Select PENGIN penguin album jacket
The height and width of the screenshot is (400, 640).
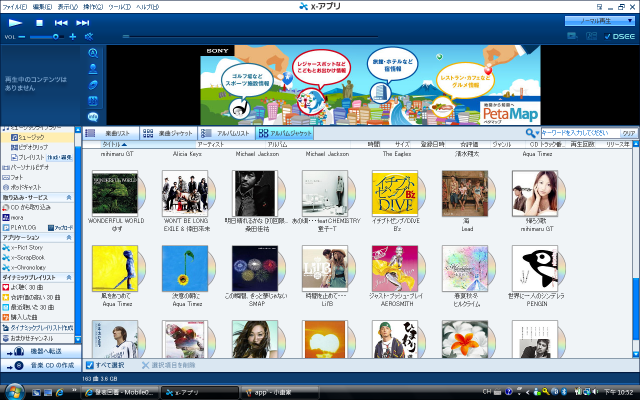535,269
